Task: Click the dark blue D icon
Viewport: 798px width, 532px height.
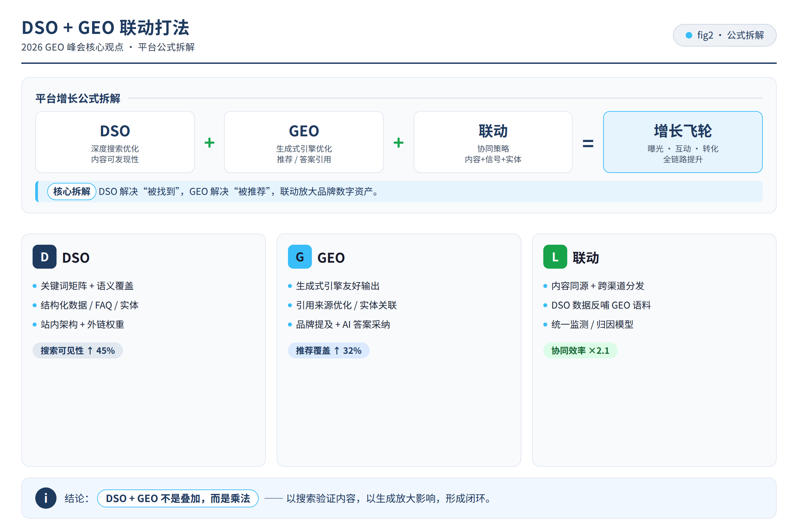Action: point(45,257)
